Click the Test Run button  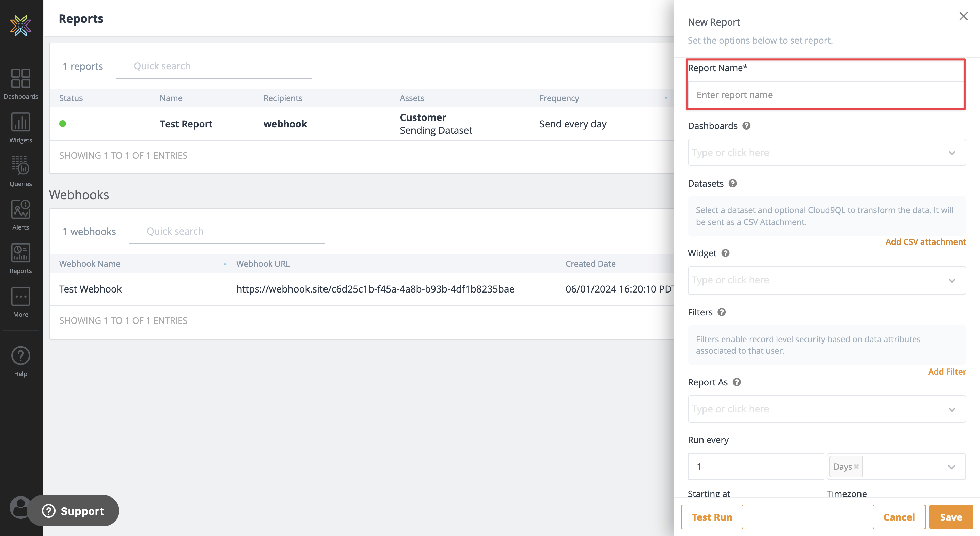click(x=712, y=517)
